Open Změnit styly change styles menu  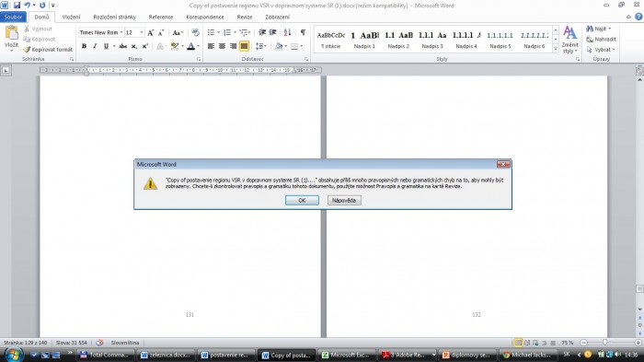pyautogui.click(x=570, y=40)
